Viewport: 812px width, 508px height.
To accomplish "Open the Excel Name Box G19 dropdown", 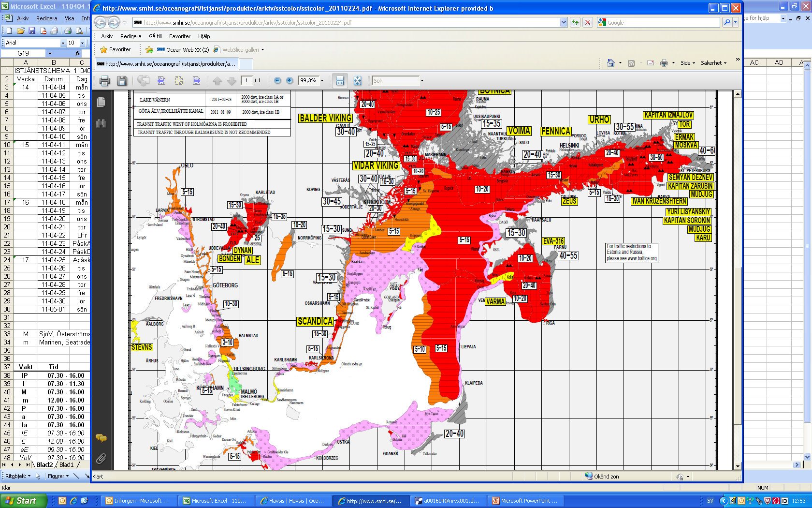I will [x=49, y=53].
